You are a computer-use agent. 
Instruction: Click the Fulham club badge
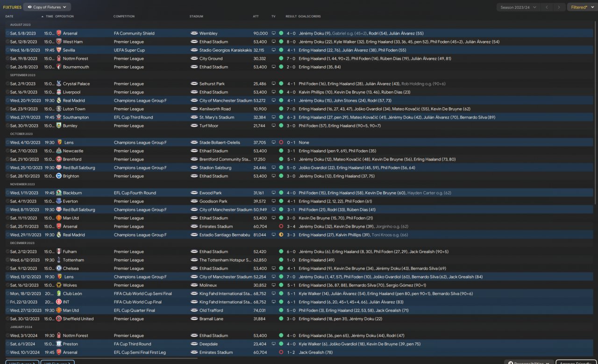pyautogui.click(x=58, y=252)
